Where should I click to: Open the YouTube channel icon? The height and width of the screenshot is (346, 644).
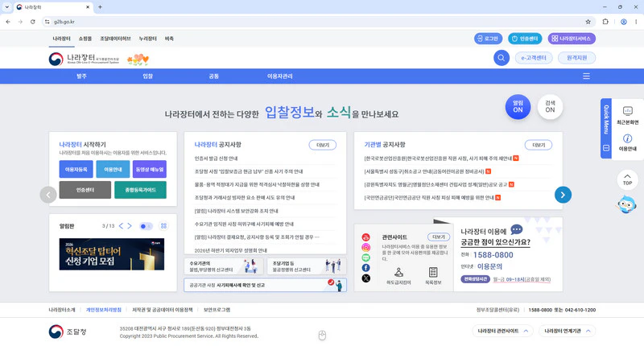pyautogui.click(x=365, y=237)
